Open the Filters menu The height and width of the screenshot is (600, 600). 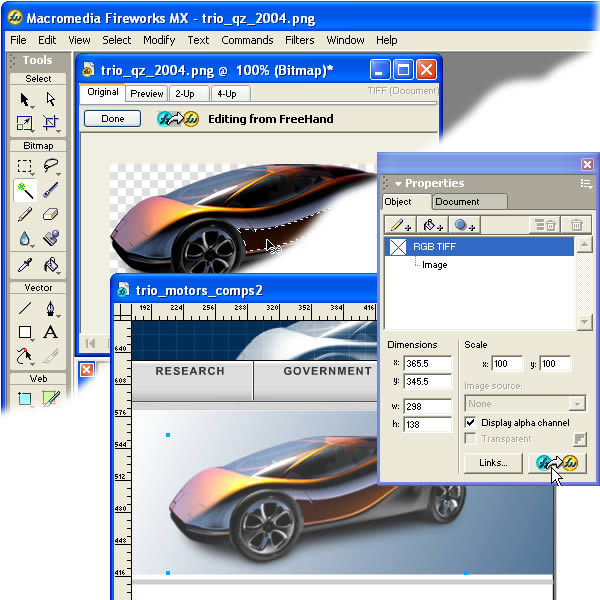(x=300, y=40)
